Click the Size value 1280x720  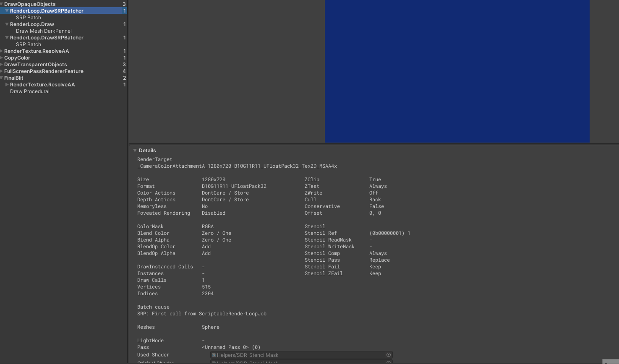click(214, 179)
